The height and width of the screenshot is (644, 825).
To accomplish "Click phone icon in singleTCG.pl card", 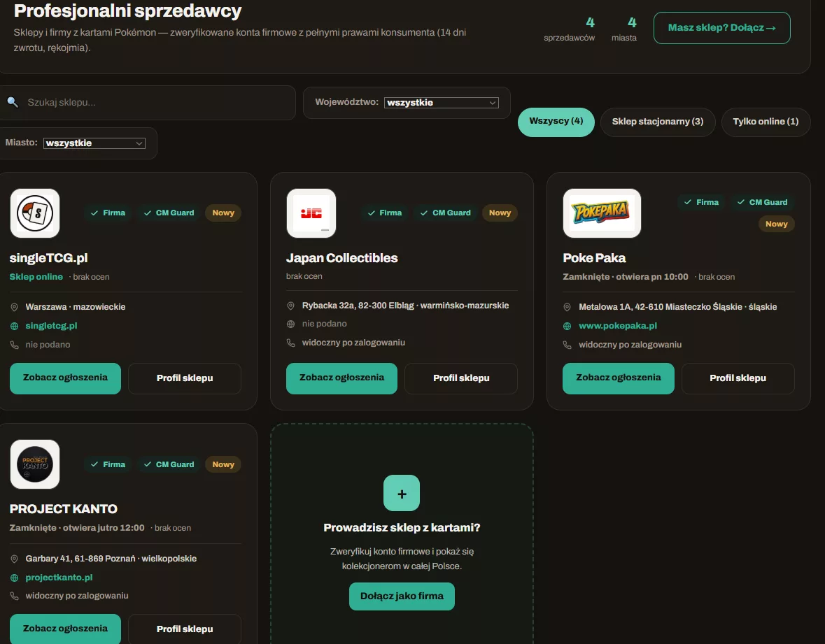I will click(15, 345).
